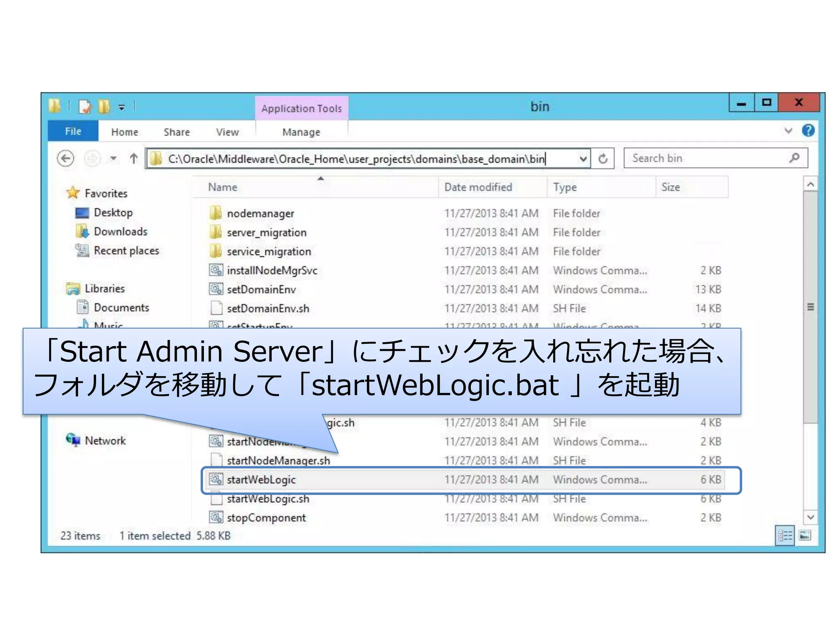Go back with the Back arrow
Screen dimensions: 840x630
66,158
